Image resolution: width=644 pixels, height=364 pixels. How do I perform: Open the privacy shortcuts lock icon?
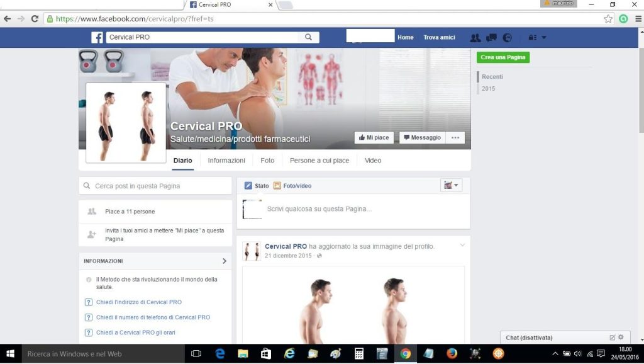(x=532, y=37)
